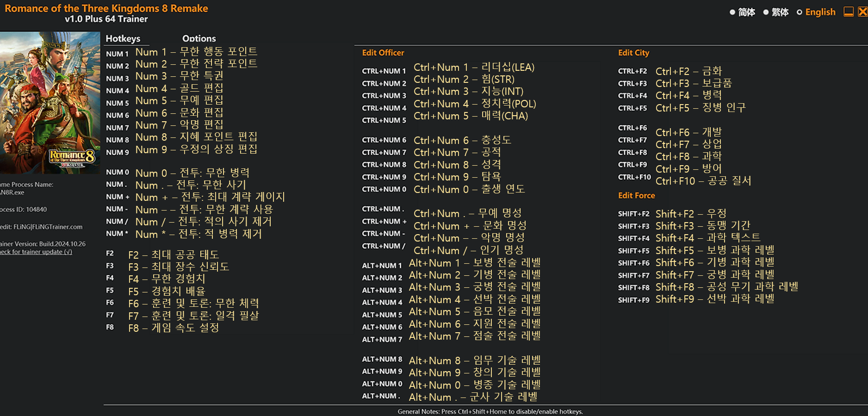The height and width of the screenshot is (416, 868).
Task: Click the SHIFT+F4 hotkey label
Action: 634,238
